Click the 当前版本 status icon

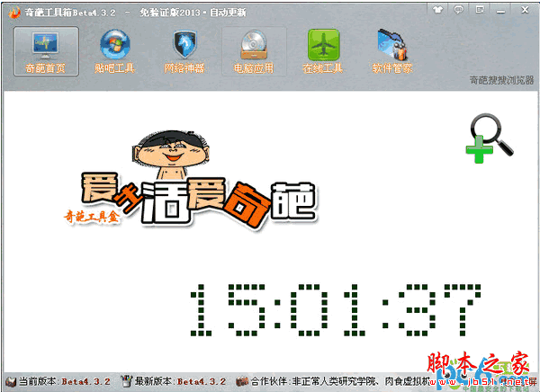point(11,381)
